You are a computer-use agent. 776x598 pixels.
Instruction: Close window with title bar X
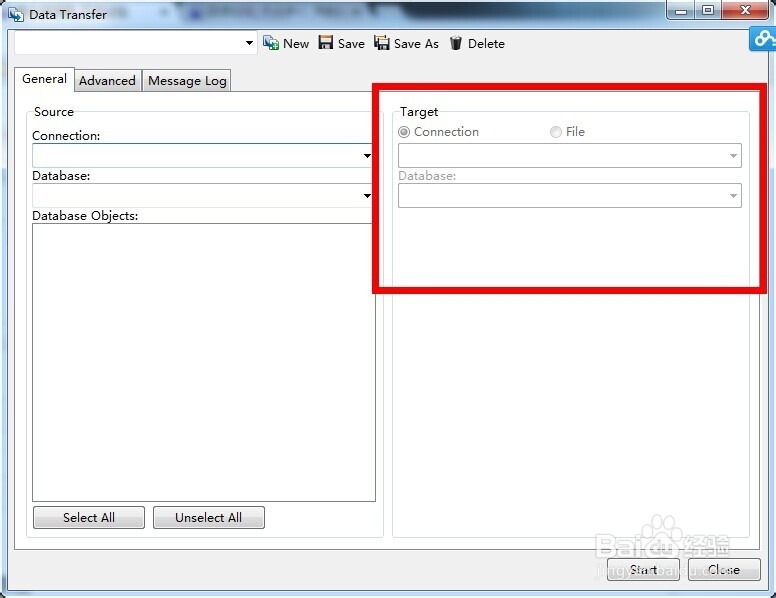745,10
